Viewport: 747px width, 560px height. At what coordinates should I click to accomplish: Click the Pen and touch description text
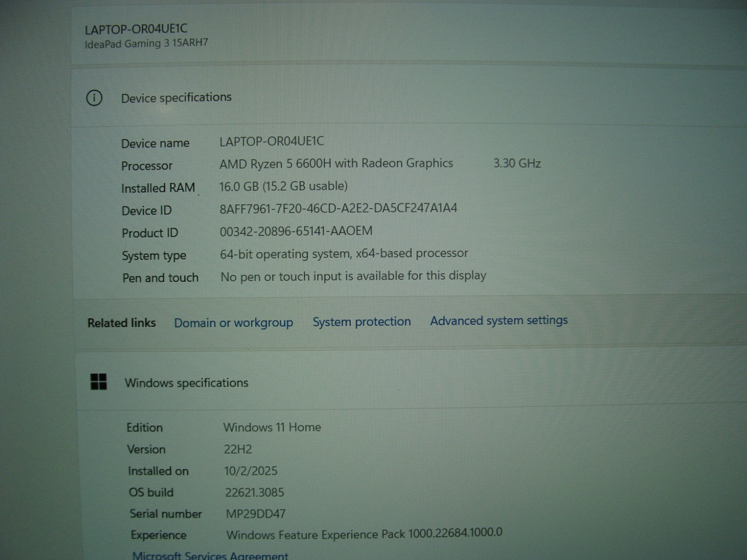pos(353,276)
